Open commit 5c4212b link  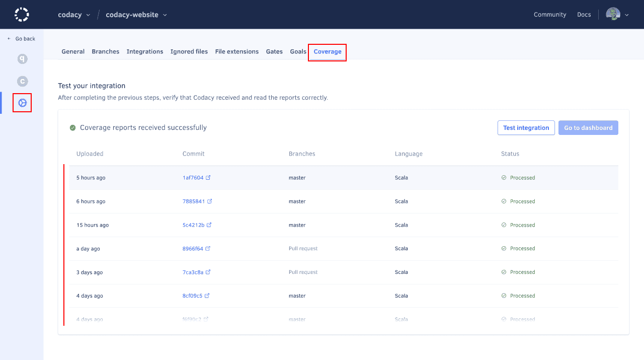[x=193, y=225]
